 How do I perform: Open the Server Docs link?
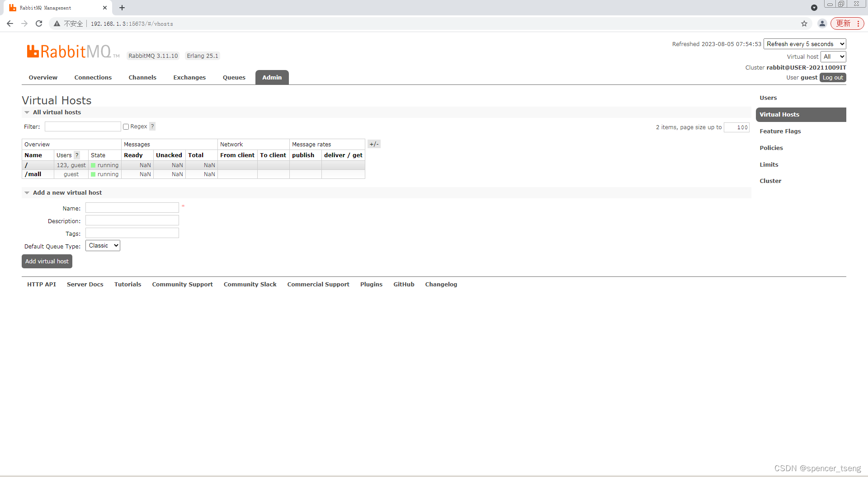click(85, 284)
